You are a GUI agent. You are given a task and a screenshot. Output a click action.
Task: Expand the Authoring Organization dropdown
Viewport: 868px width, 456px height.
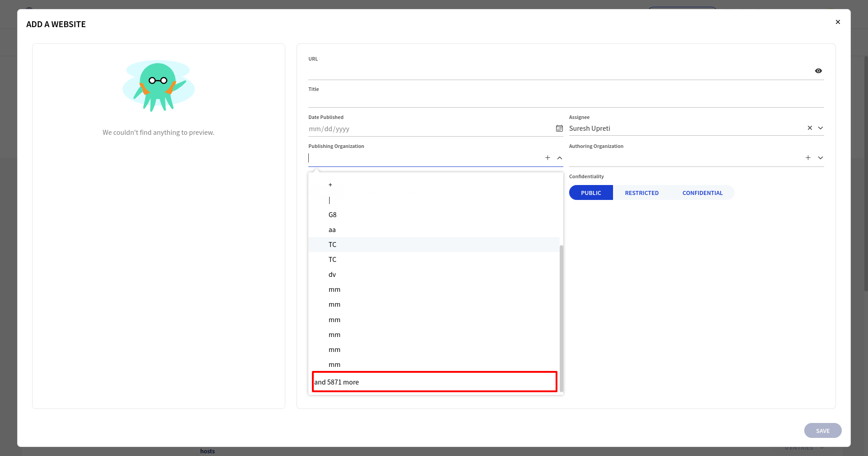click(821, 158)
